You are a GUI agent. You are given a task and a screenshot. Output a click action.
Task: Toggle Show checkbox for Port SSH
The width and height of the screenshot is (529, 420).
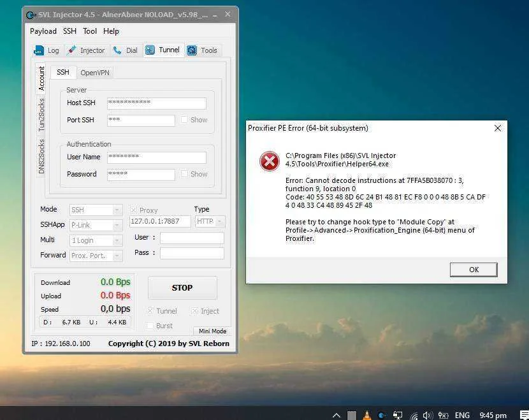(184, 120)
